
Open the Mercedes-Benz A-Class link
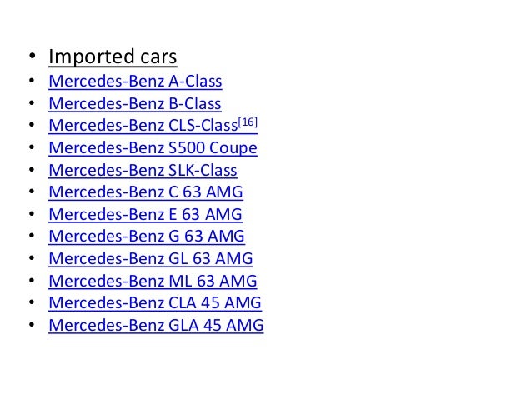point(135,82)
